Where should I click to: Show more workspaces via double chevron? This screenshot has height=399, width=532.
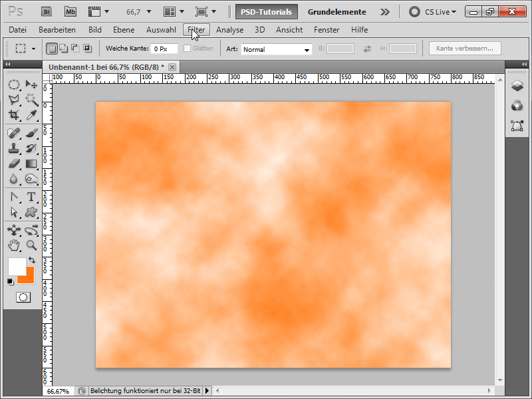click(385, 12)
